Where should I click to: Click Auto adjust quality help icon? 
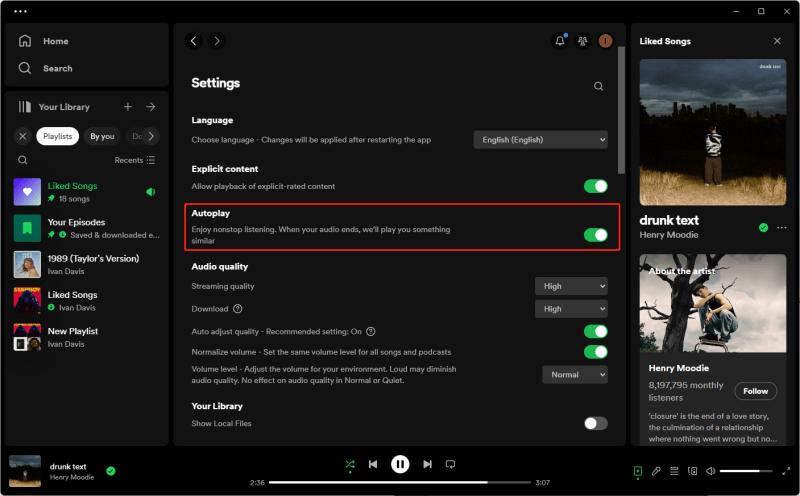[x=371, y=332]
